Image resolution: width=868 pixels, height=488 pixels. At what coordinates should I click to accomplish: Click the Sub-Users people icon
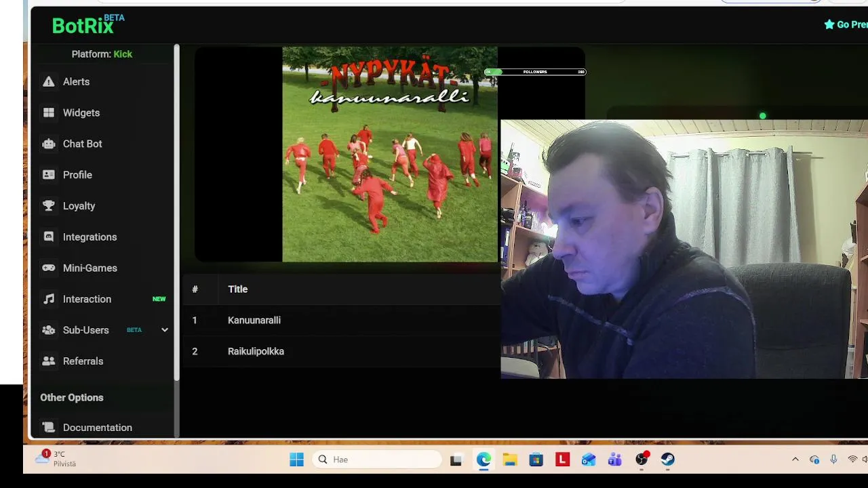point(49,330)
